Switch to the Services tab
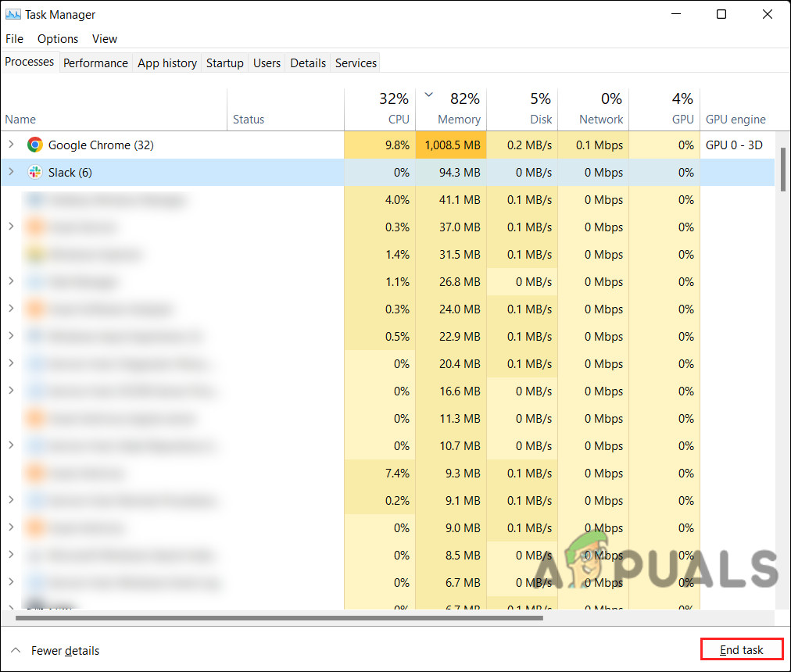Viewport: 791px width, 672px height. coord(355,63)
